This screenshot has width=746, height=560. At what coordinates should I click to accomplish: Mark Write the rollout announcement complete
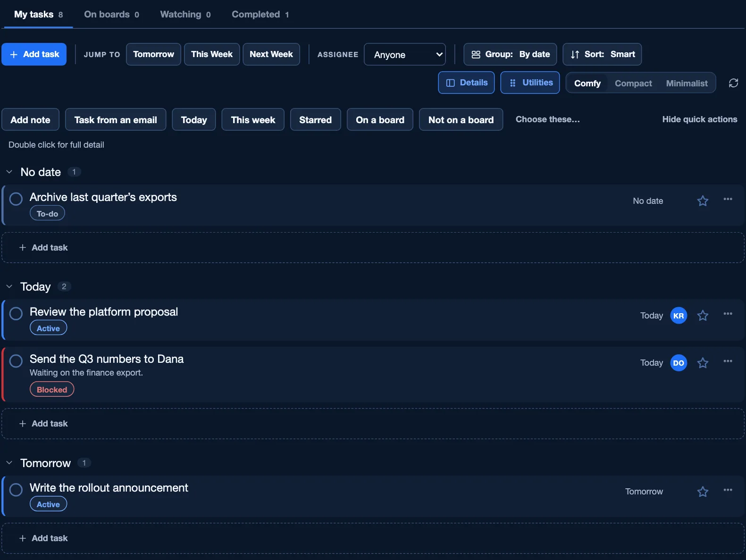tap(16, 490)
